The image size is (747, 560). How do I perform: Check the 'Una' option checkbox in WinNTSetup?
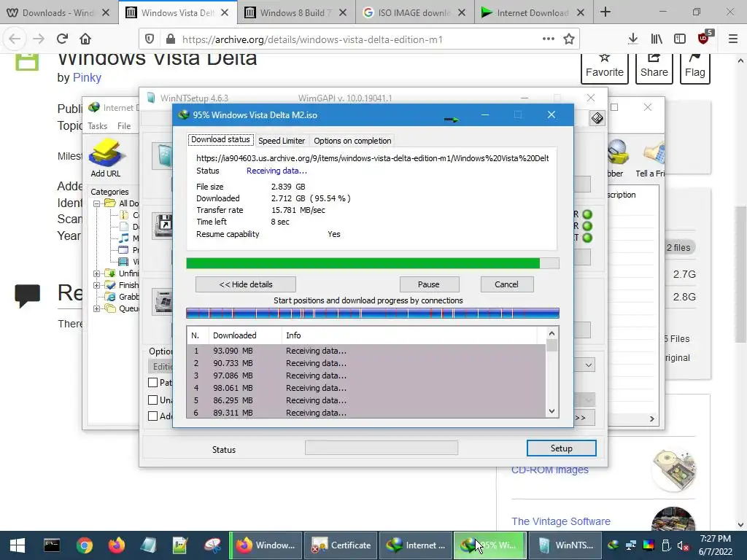point(153,400)
